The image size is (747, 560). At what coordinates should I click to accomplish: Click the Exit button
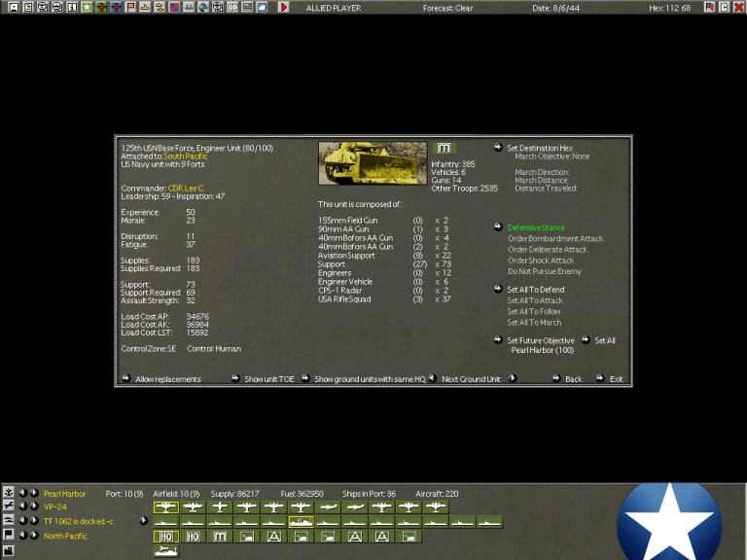coord(616,379)
